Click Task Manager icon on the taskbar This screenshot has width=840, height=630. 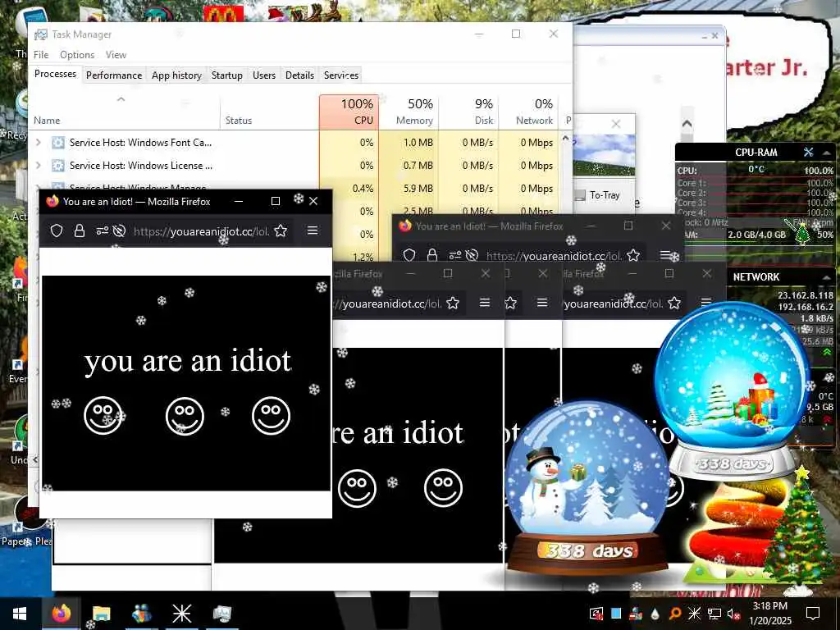pyautogui.click(x=221, y=614)
